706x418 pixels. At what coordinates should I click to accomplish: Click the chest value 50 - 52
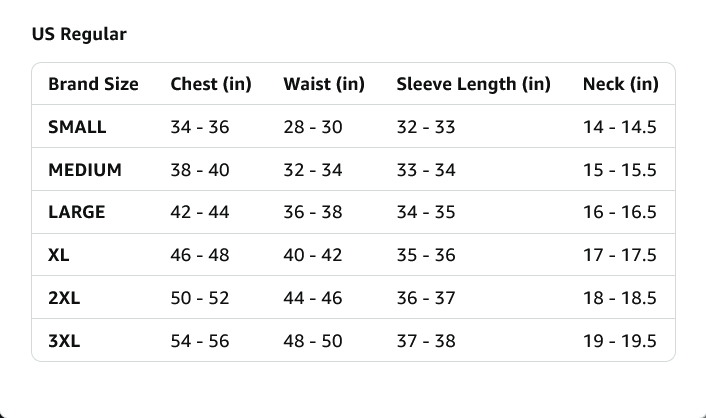click(200, 298)
